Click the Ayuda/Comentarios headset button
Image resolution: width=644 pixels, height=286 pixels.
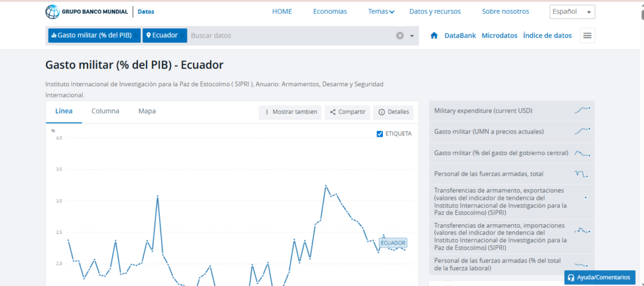(599, 277)
